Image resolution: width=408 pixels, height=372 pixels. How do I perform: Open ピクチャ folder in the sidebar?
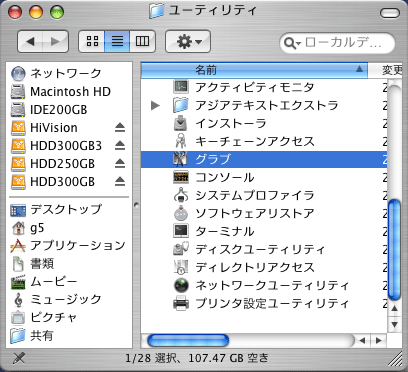click(x=44, y=318)
